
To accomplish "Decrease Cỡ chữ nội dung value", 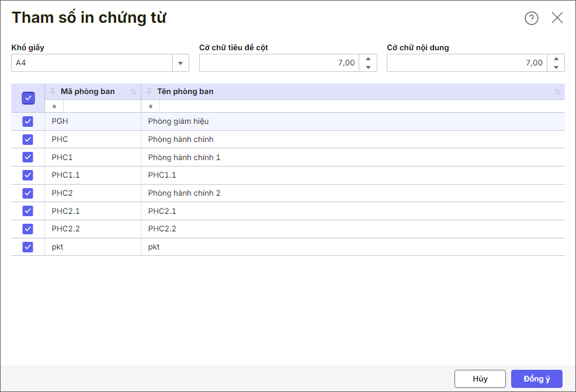I will pyautogui.click(x=556, y=67).
